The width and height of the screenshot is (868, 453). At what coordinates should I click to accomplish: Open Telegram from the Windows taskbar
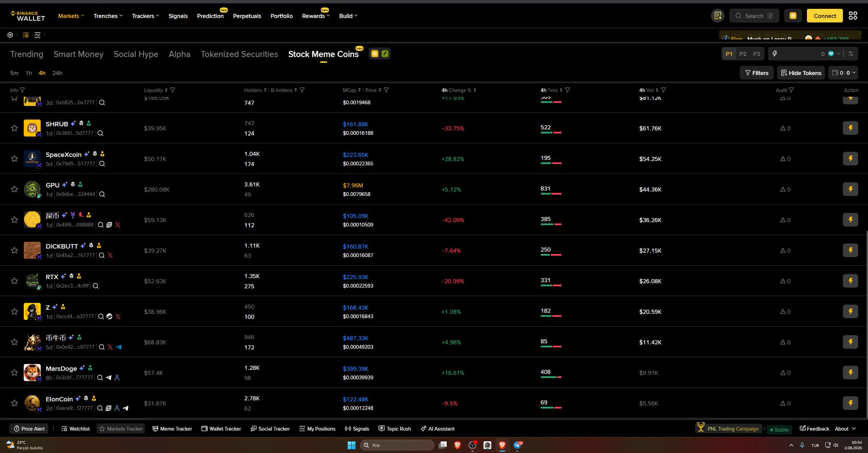tap(517, 445)
